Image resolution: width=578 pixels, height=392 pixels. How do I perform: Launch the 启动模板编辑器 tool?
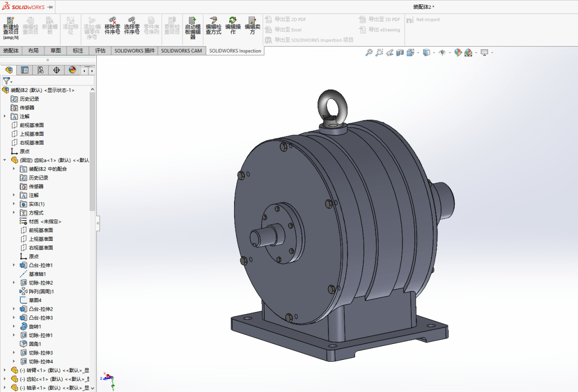193,27
